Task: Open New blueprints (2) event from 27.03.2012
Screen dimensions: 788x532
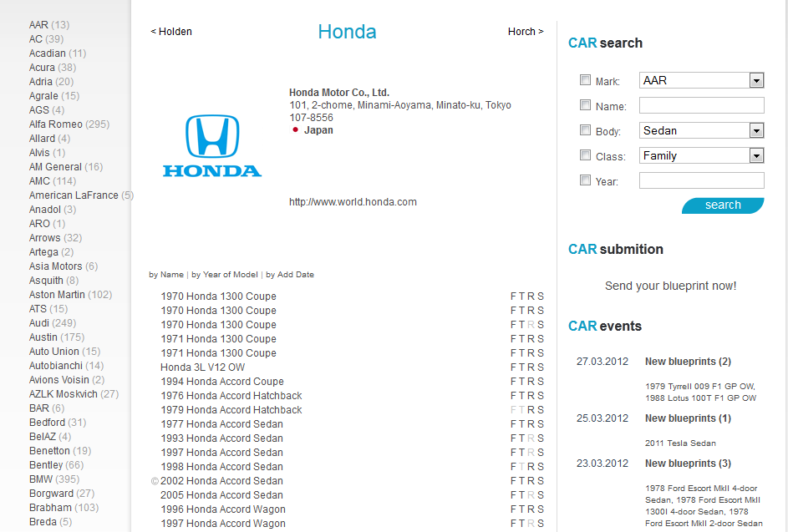Action: 688,362
